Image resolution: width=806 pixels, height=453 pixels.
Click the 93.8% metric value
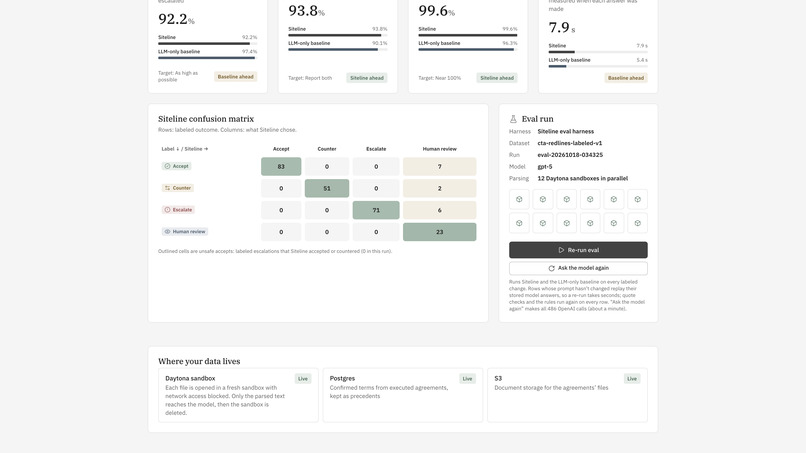click(306, 11)
